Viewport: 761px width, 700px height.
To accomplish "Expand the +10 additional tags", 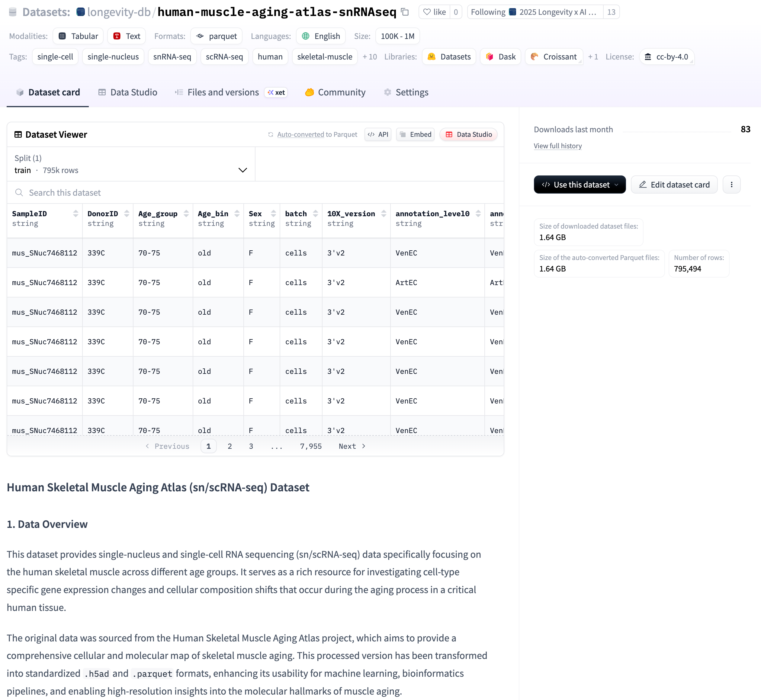I will tap(369, 57).
